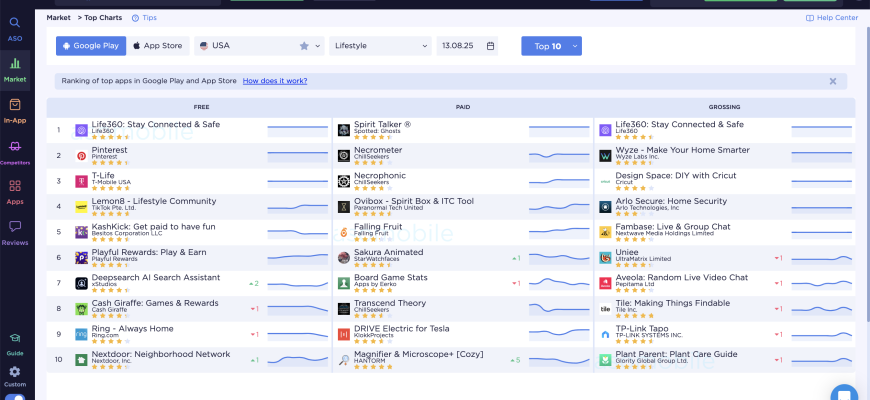Select the App Store tab
This screenshot has width=870, height=400.
[x=158, y=46]
